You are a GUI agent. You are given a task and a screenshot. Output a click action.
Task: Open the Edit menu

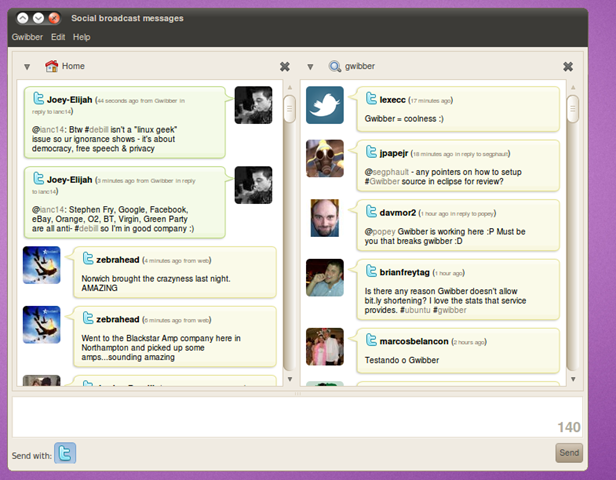pos(58,37)
